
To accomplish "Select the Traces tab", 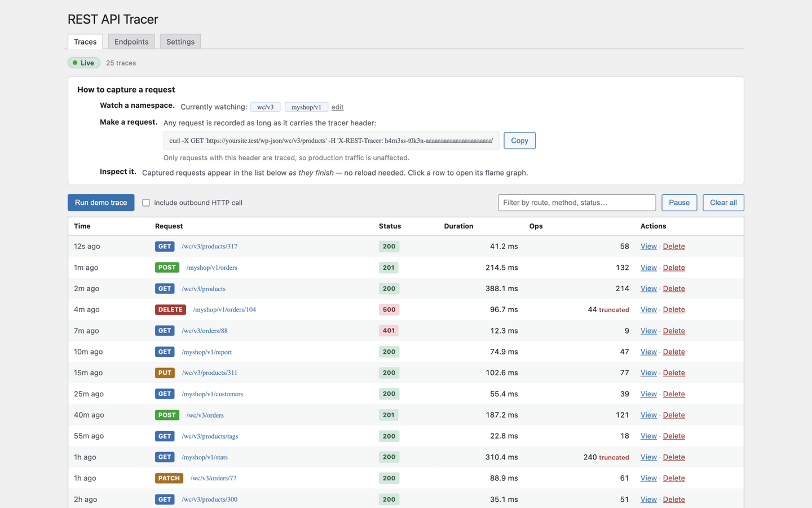I will [x=85, y=42].
